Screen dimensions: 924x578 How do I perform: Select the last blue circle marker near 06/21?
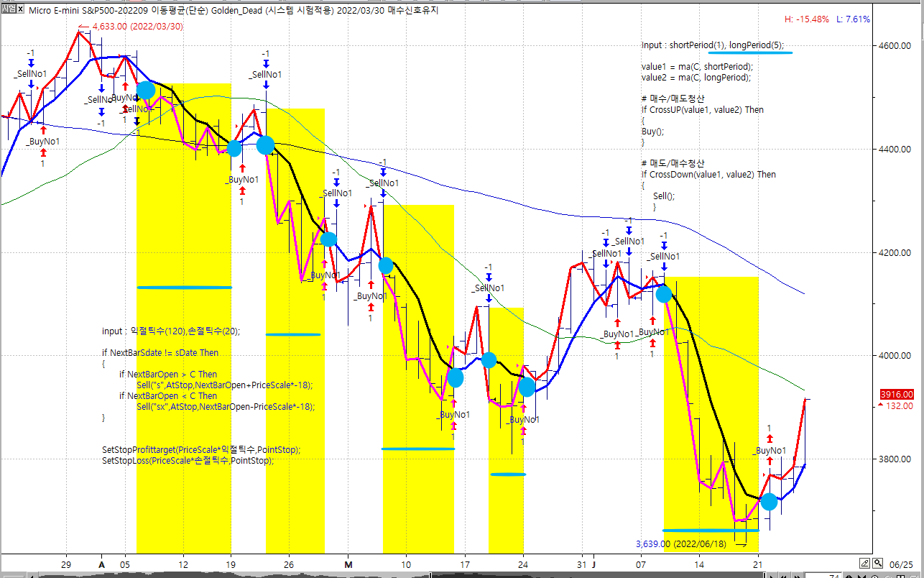(769, 502)
